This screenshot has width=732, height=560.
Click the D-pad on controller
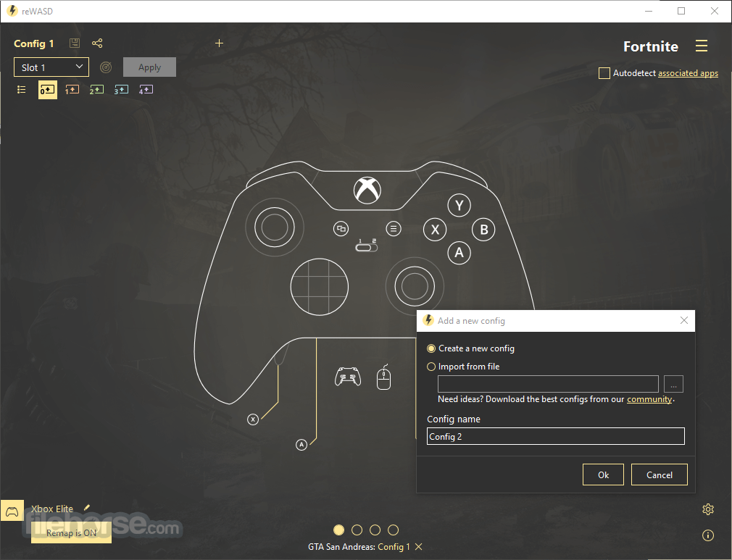click(320, 287)
